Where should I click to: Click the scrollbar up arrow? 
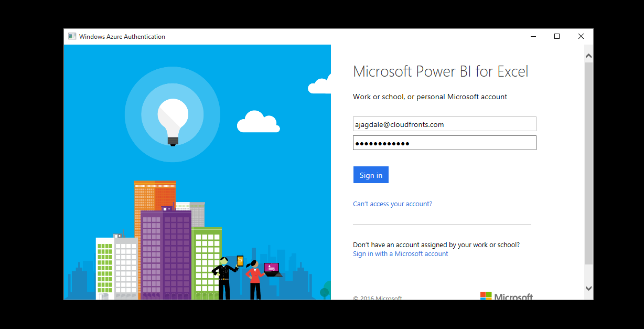pos(588,56)
